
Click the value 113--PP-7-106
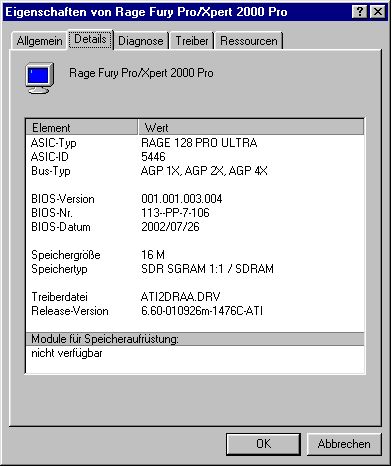pos(175,213)
